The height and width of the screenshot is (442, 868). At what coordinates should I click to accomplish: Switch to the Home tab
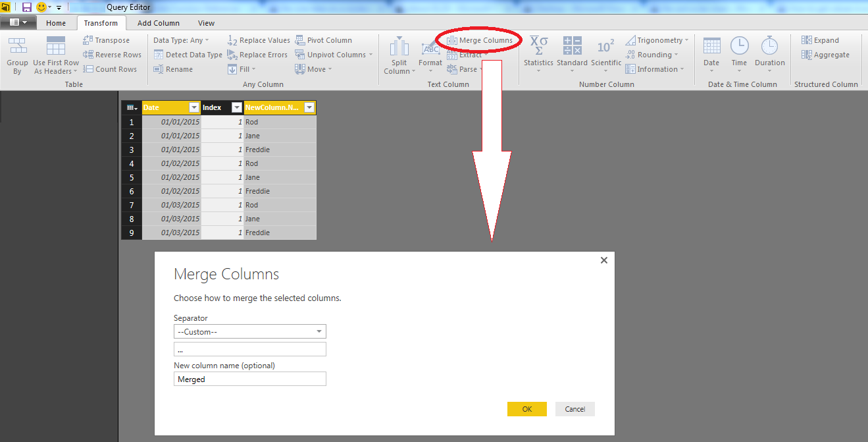56,23
